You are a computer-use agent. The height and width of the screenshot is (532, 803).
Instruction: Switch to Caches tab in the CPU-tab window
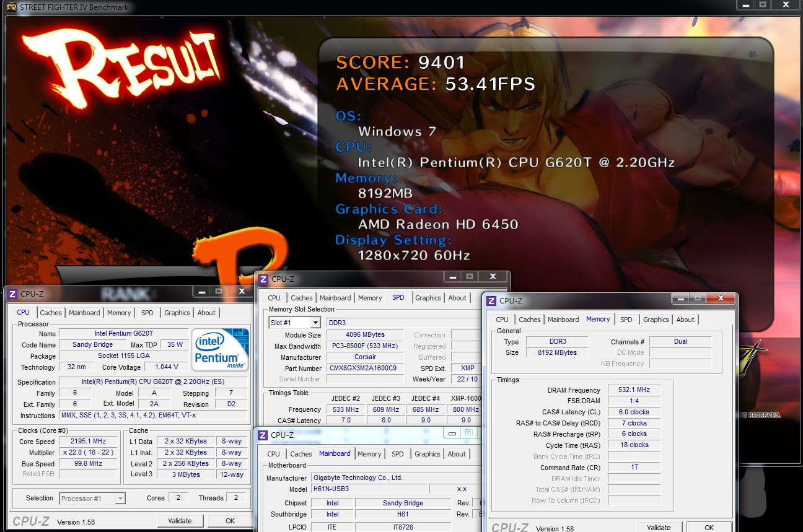click(51, 313)
